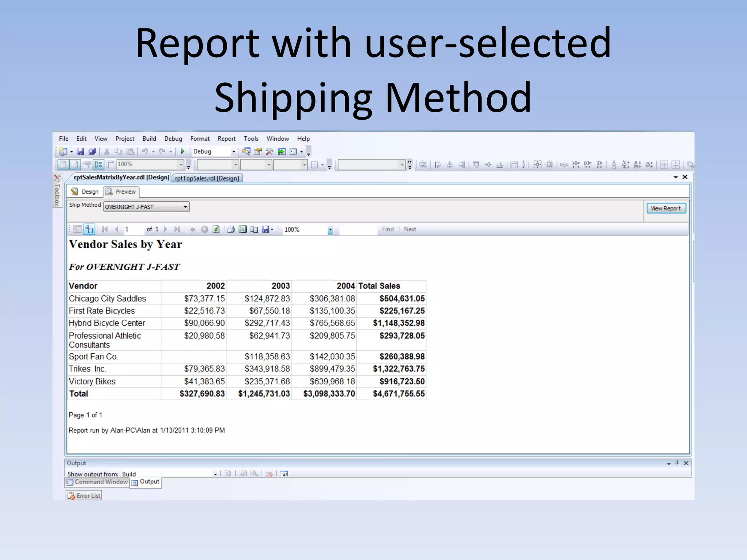Viewport: 747px width, 560px height.
Task: Open Solution Explorer via the magnifier icon
Action: click(246, 151)
